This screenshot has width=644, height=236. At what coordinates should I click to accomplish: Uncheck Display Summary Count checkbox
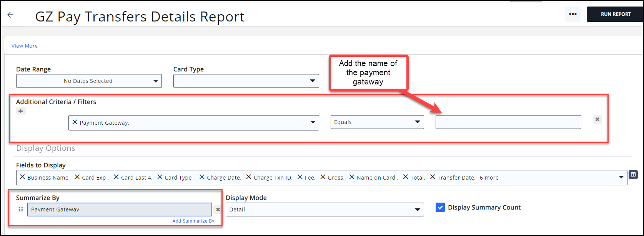(x=440, y=207)
